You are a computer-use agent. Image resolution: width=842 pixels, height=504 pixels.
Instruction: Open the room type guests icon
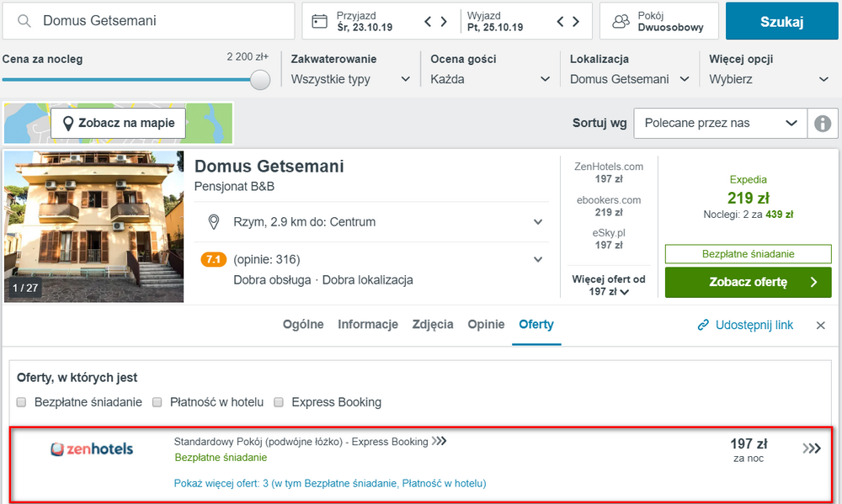pos(621,22)
